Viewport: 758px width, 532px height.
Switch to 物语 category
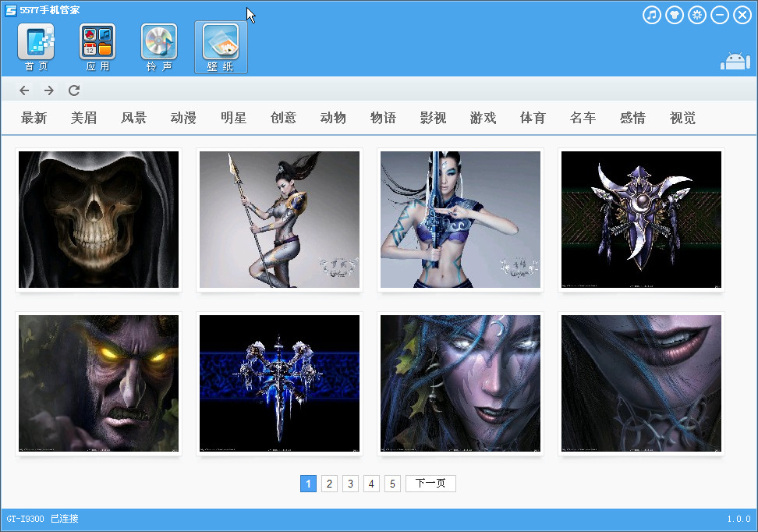pyautogui.click(x=383, y=118)
